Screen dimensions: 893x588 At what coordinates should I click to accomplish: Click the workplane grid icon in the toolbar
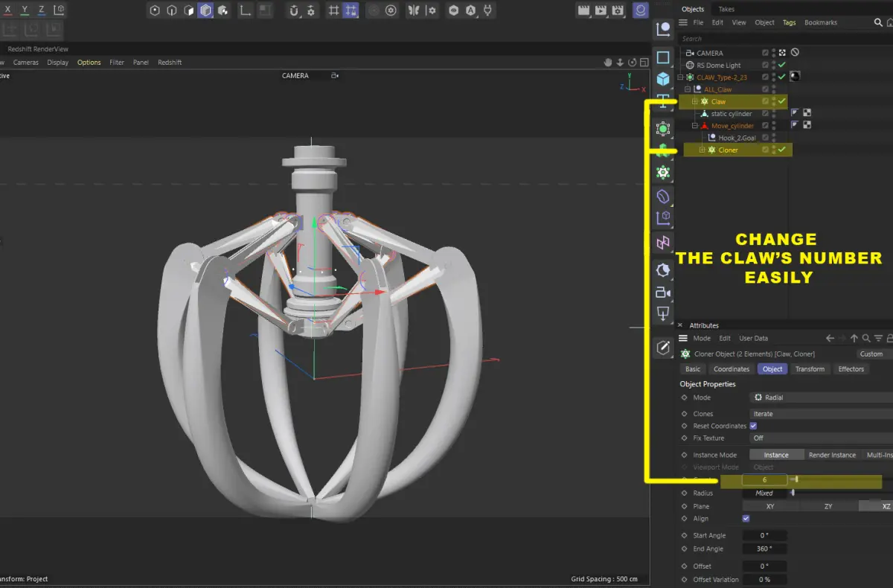(x=334, y=10)
